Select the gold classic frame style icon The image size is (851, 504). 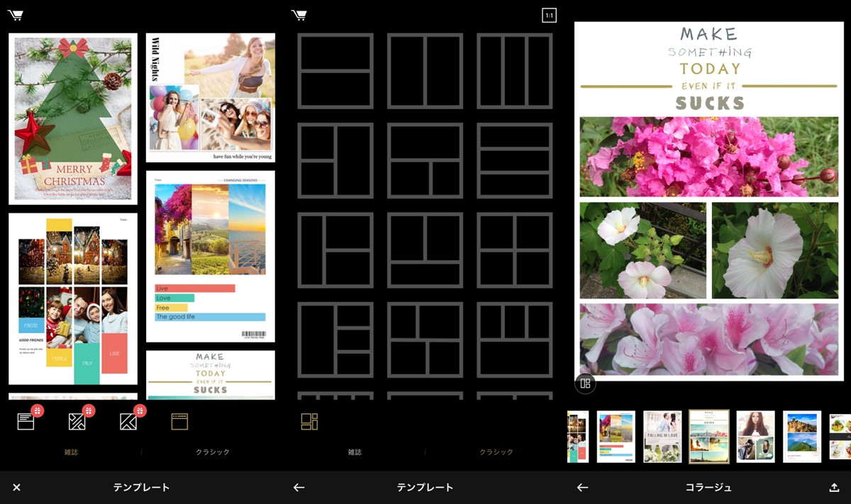tap(179, 421)
